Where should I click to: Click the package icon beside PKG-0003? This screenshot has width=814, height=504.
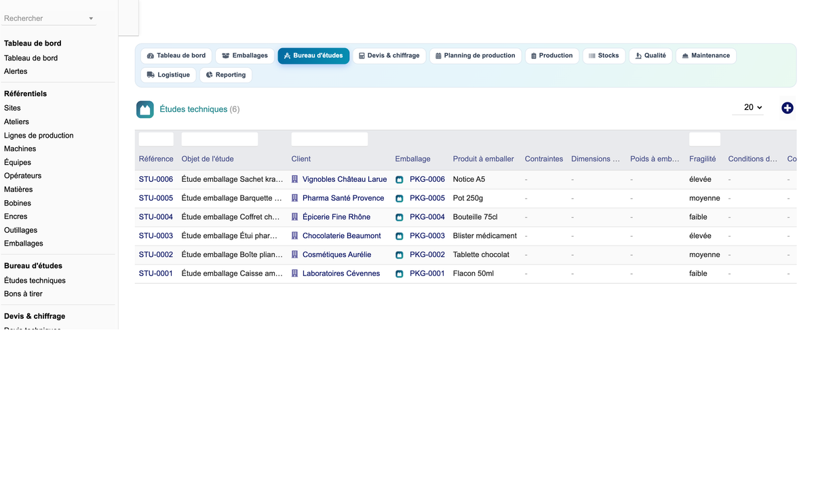[400, 236]
